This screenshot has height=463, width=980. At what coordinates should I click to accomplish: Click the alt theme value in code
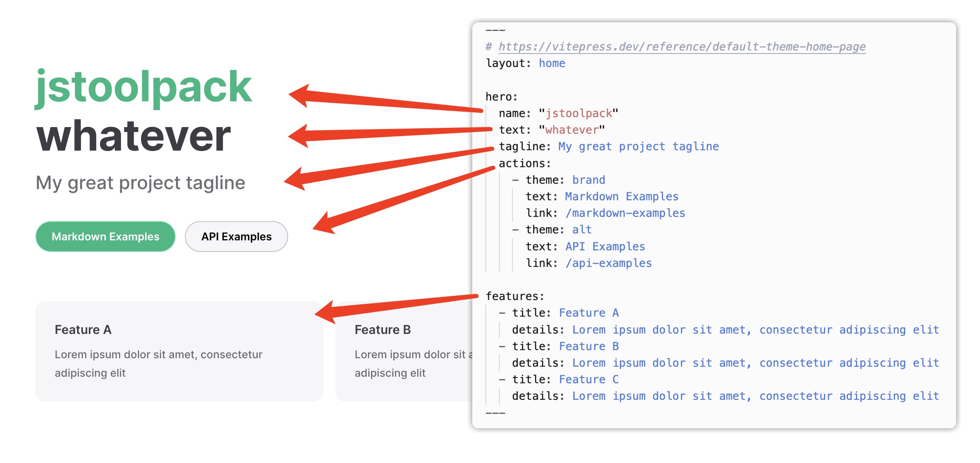point(582,230)
